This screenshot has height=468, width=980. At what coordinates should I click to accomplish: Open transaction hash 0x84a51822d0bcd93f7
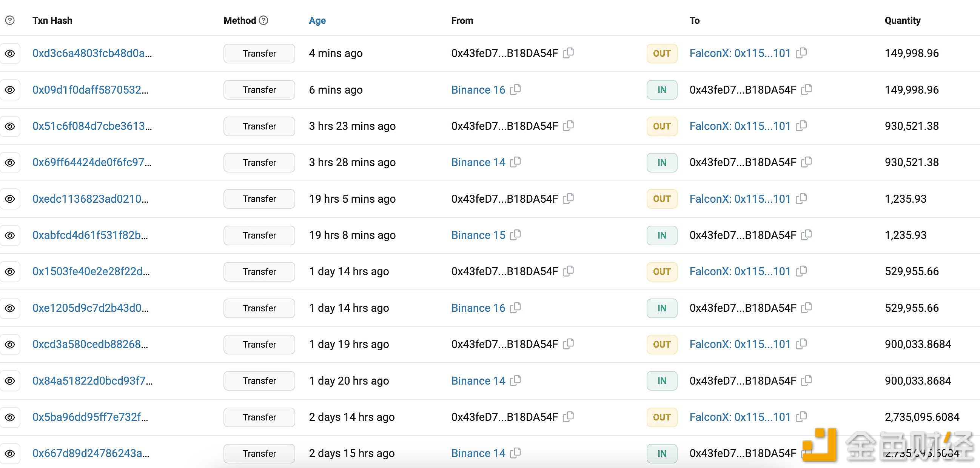pyautogui.click(x=92, y=381)
